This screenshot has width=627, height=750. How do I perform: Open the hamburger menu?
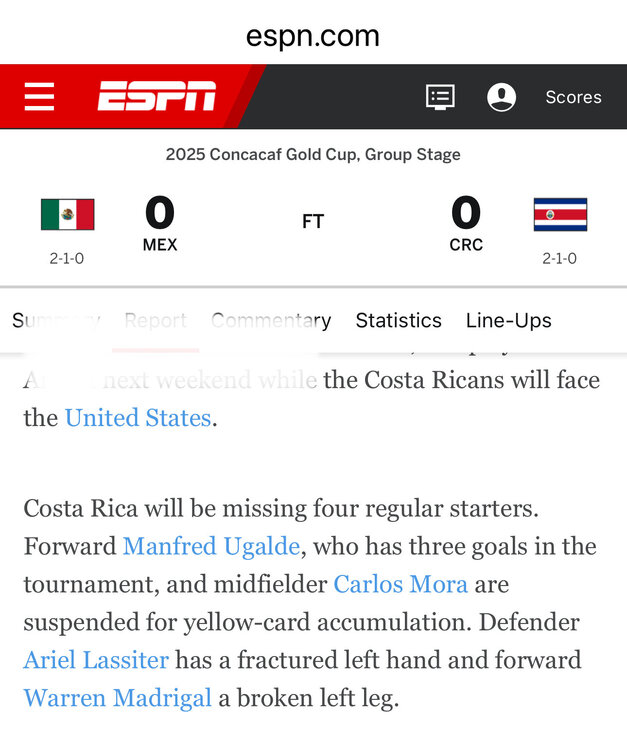40,97
